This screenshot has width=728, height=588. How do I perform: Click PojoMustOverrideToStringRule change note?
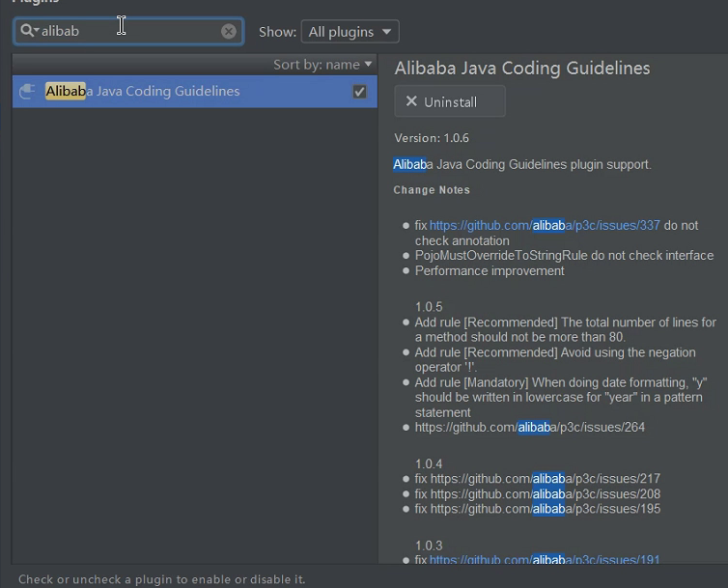point(564,256)
